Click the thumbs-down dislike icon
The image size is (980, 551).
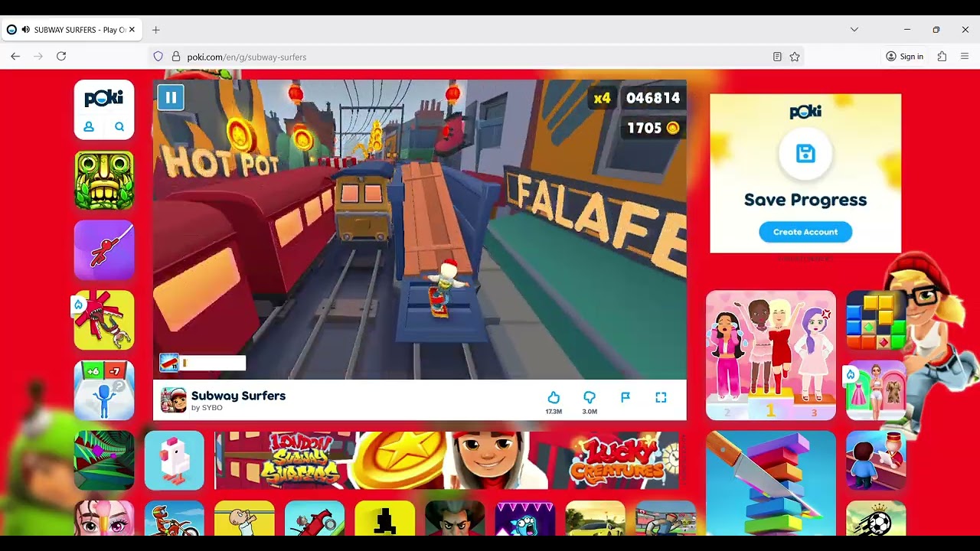pyautogui.click(x=590, y=397)
